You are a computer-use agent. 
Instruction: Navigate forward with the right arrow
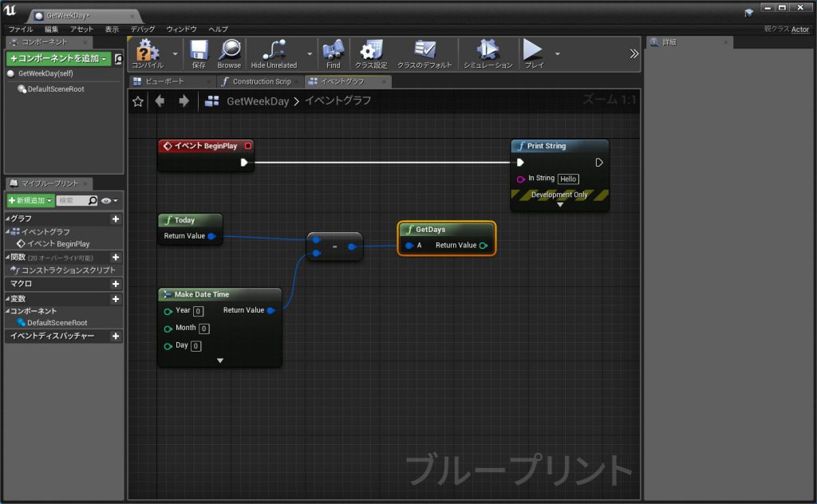click(184, 101)
